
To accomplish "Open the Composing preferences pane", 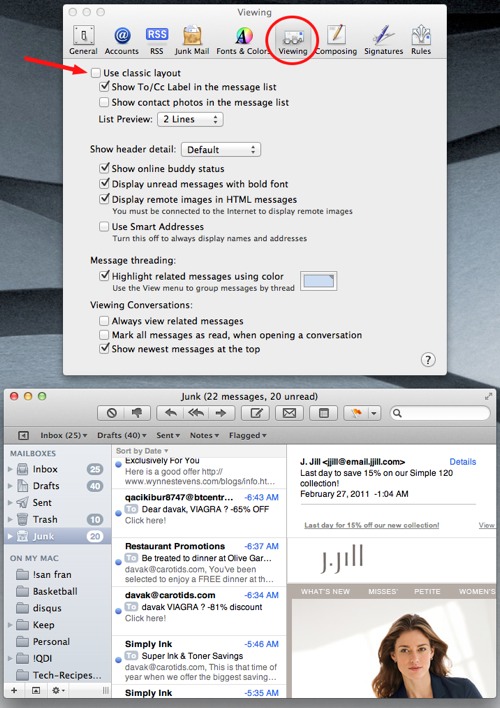I will (x=336, y=40).
